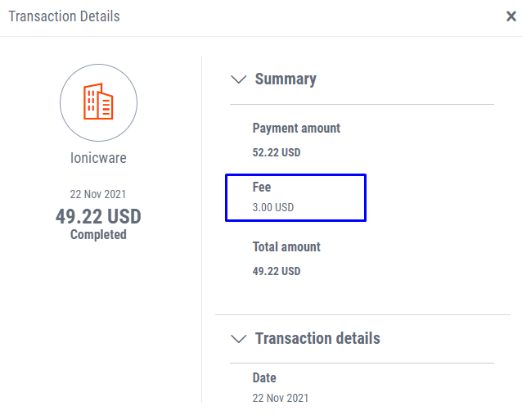Image resolution: width=522 pixels, height=420 pixels.
Task: Select the 22 Nov 2021 value under Date
Action: 281,399
